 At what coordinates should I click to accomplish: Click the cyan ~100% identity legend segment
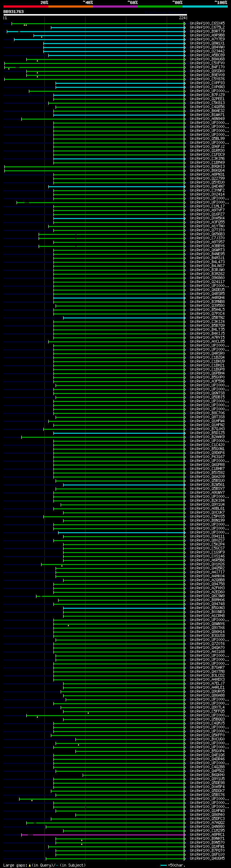205,7
